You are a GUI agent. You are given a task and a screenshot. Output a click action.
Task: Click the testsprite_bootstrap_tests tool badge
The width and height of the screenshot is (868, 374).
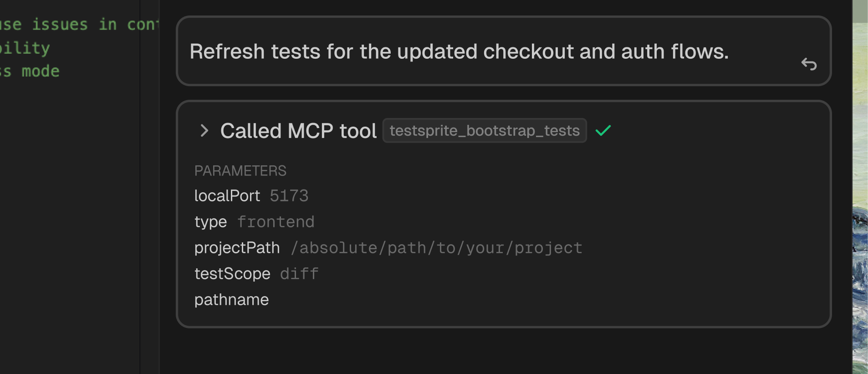coord(485,131)
